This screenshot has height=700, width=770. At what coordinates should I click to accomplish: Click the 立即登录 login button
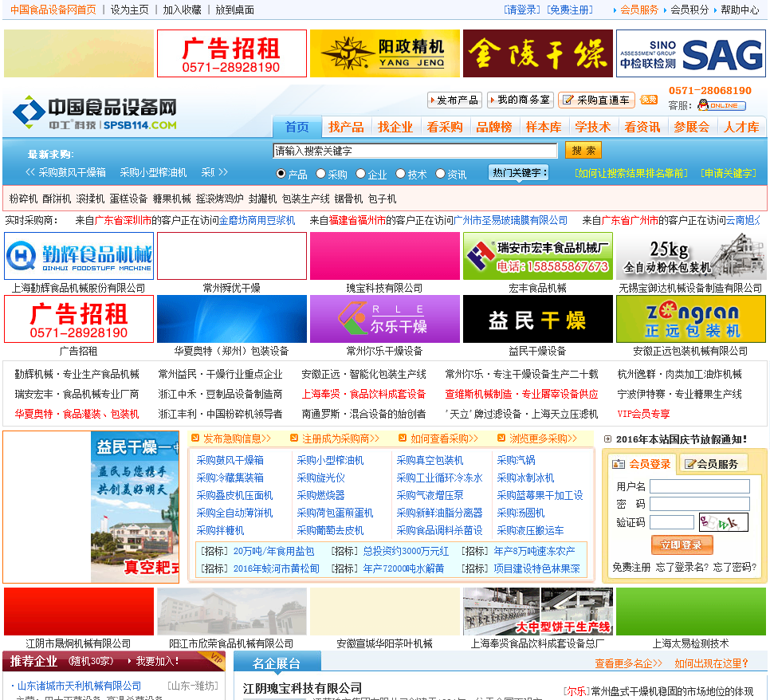click(682, 545)
